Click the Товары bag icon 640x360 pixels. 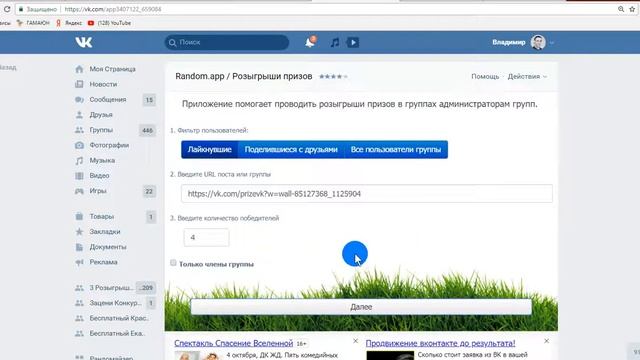79,216
